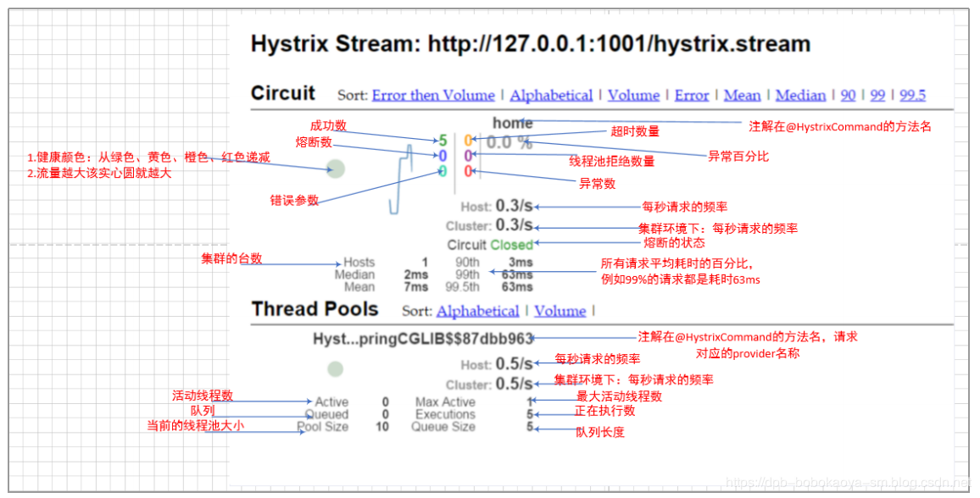
Task: Click Volume sort link in Thread Pools
Action: (x=560, y=311)
